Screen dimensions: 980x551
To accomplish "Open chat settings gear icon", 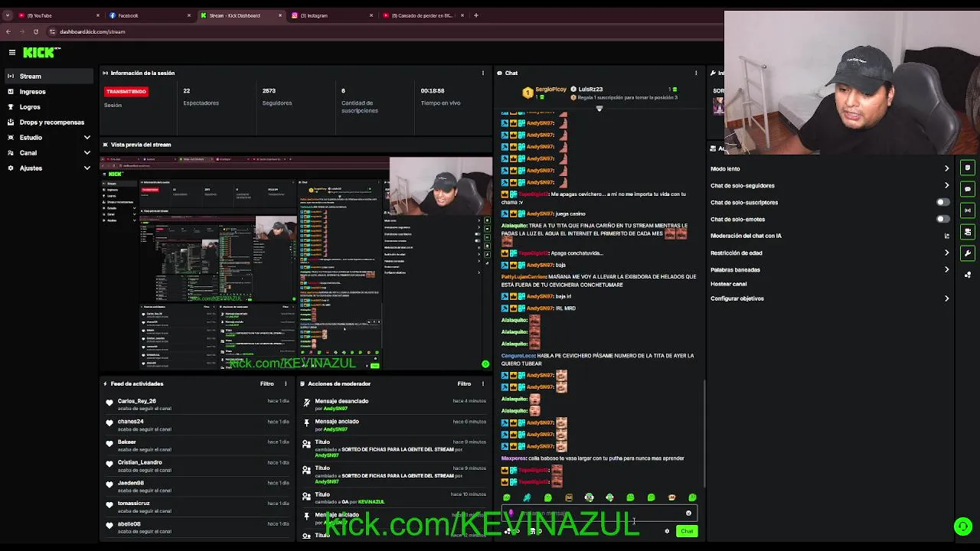I will (667, 531).
